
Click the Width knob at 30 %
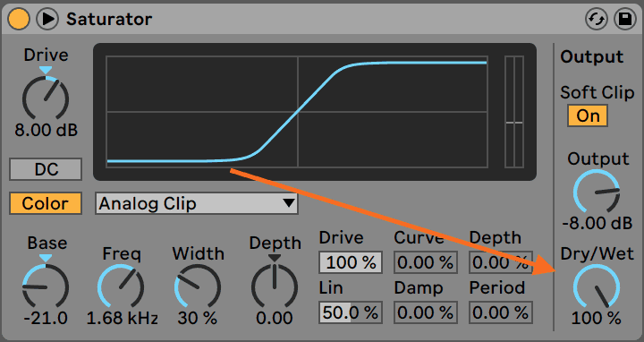[x=198, y=286]
